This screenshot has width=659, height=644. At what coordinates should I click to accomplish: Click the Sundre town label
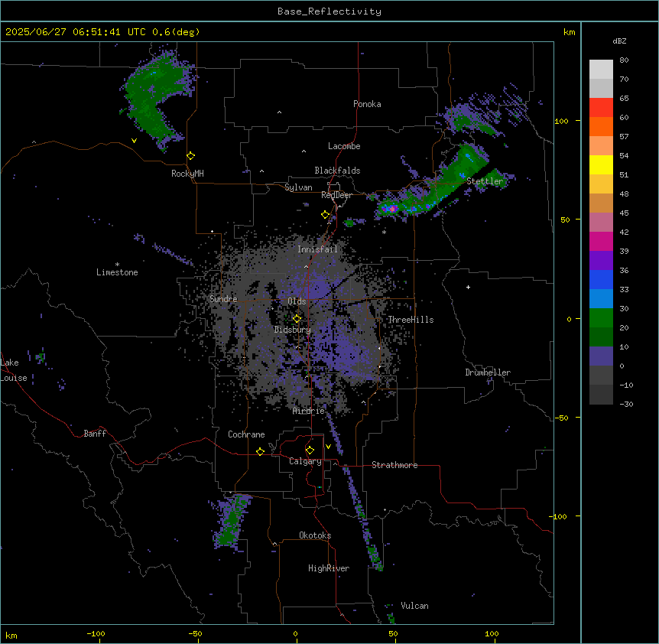coord(223,299)
